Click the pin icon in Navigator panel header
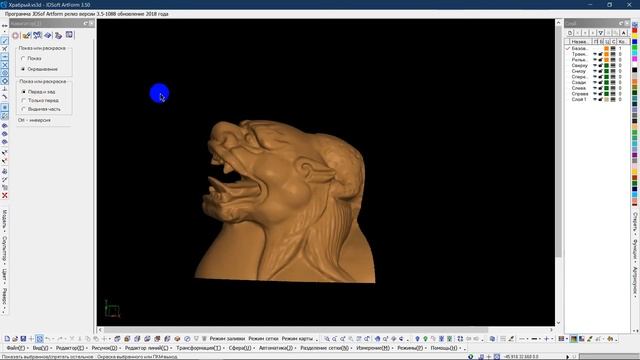The height and width of the screenshot is (360, 640). pos(85,23)
